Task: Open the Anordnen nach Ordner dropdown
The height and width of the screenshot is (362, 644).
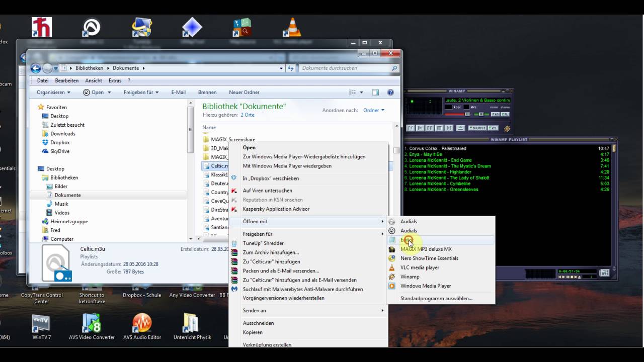Action: point(374,110)
